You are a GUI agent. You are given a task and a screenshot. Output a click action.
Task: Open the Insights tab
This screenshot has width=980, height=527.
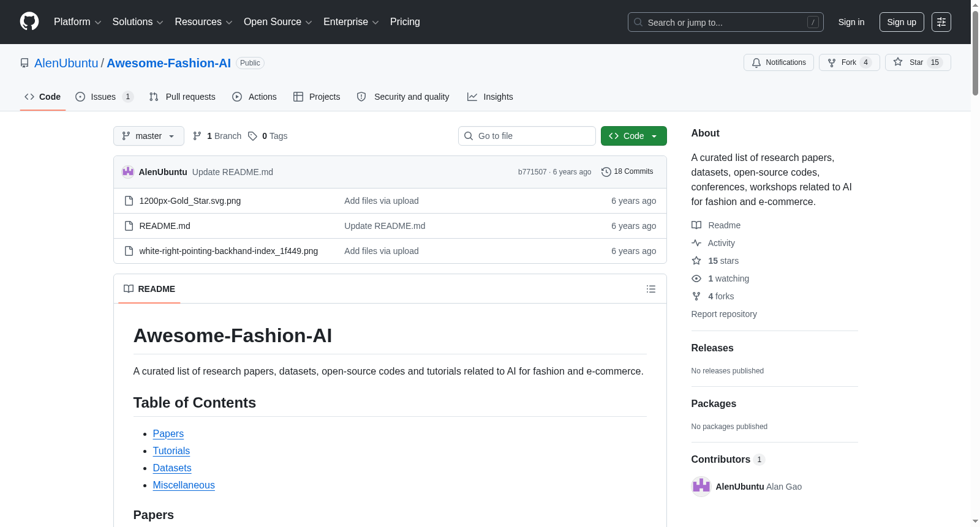point(490,97)
